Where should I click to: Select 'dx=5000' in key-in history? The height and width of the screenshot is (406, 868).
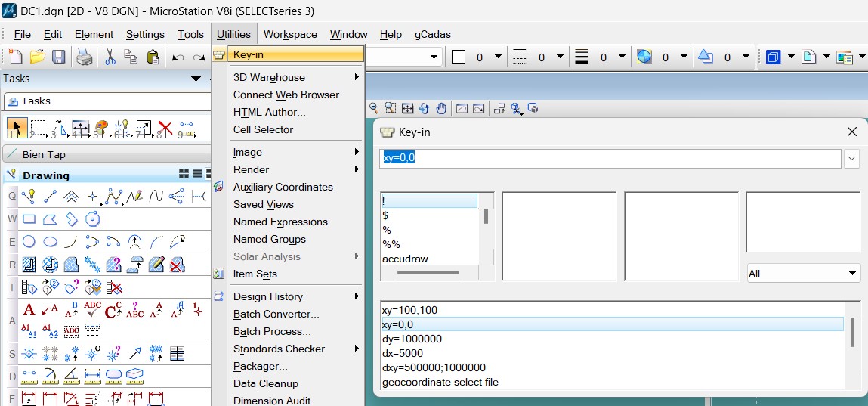pos(403,353)
